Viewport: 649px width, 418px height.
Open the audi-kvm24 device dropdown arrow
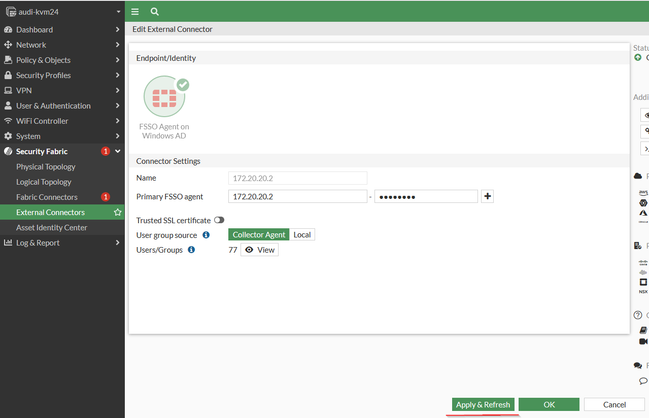[118, 12]
